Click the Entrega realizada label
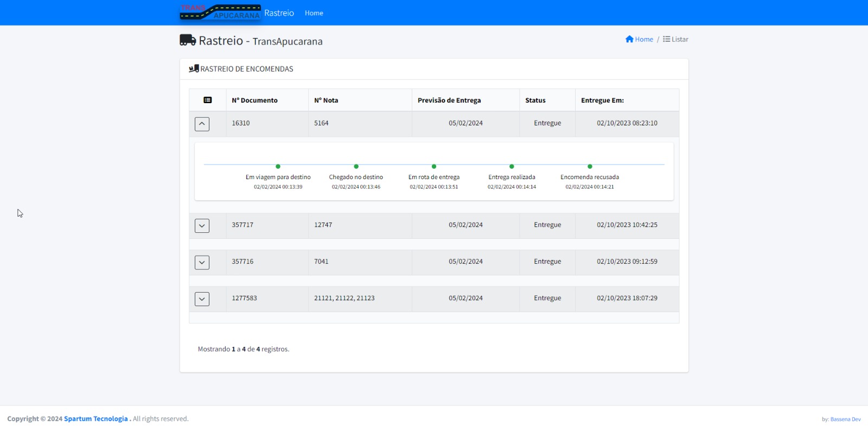Screen dimensions: 868x431 coord(512,177)
